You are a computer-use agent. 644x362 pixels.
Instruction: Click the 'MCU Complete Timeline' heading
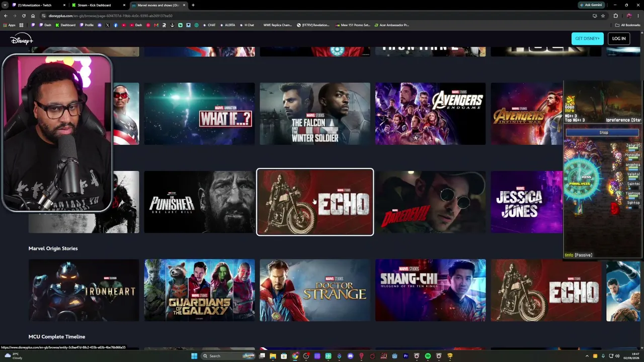[x=57, y=337]
